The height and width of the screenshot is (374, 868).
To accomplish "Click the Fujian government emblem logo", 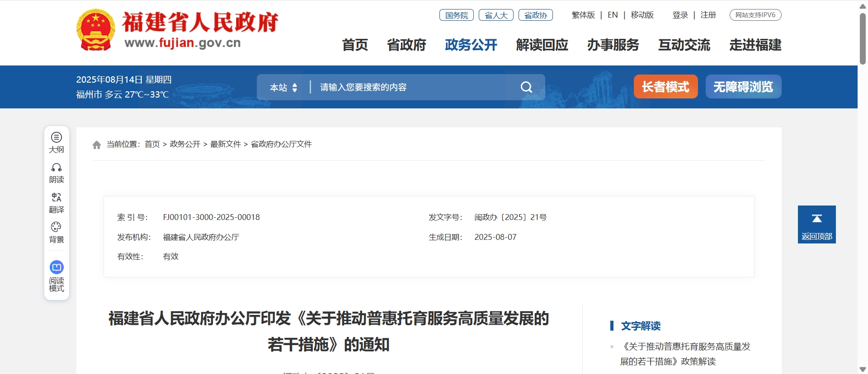I will point(95,30).
